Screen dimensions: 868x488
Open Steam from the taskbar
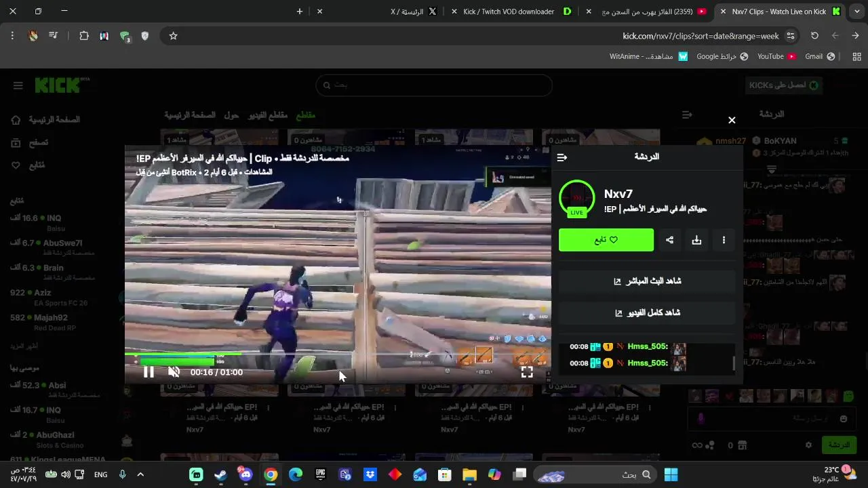[220, 474]
